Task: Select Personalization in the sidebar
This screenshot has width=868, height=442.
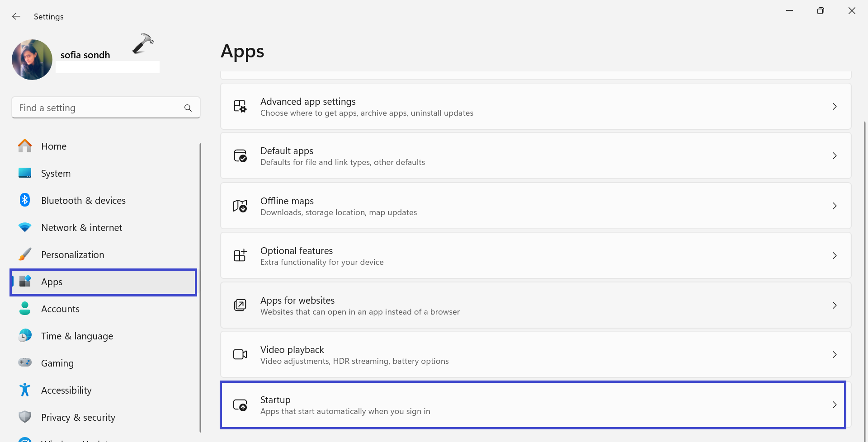Action: coord(72,255)
